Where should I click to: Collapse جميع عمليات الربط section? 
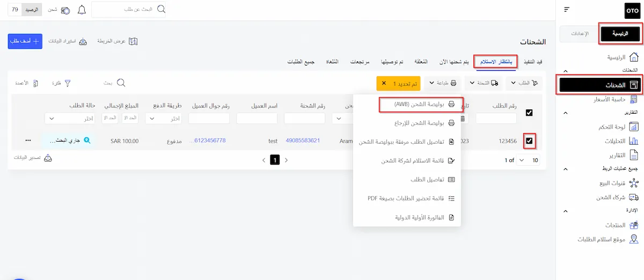(x=566, y=169)
